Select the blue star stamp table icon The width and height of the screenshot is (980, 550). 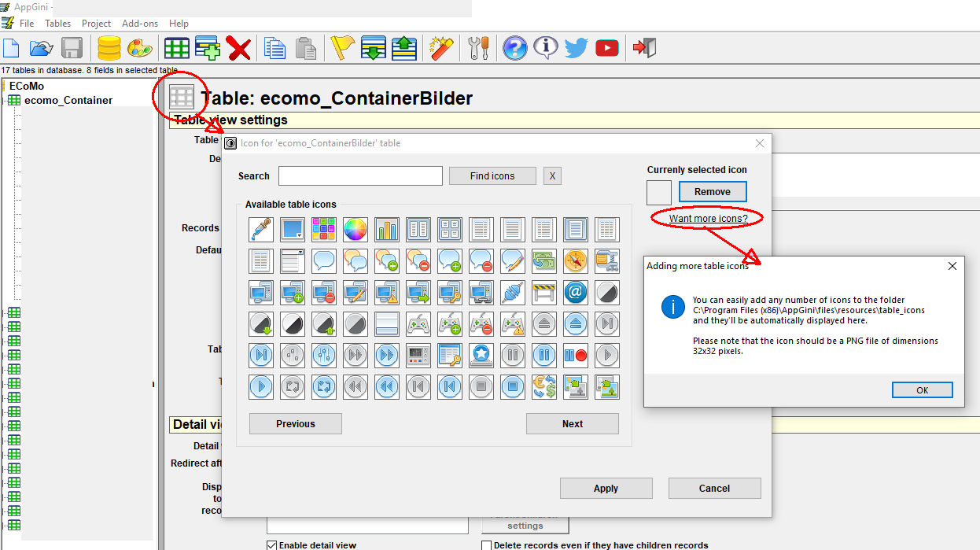tap(481, 356)
